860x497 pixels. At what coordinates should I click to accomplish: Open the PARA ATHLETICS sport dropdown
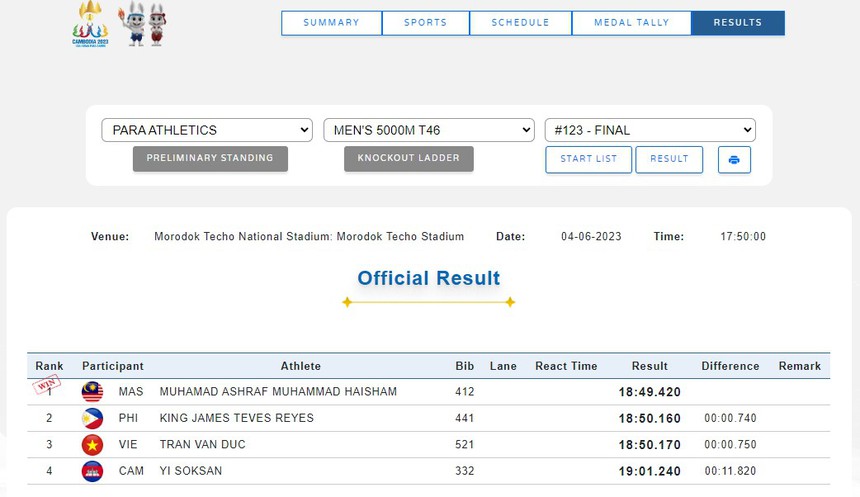click(207, 130)
